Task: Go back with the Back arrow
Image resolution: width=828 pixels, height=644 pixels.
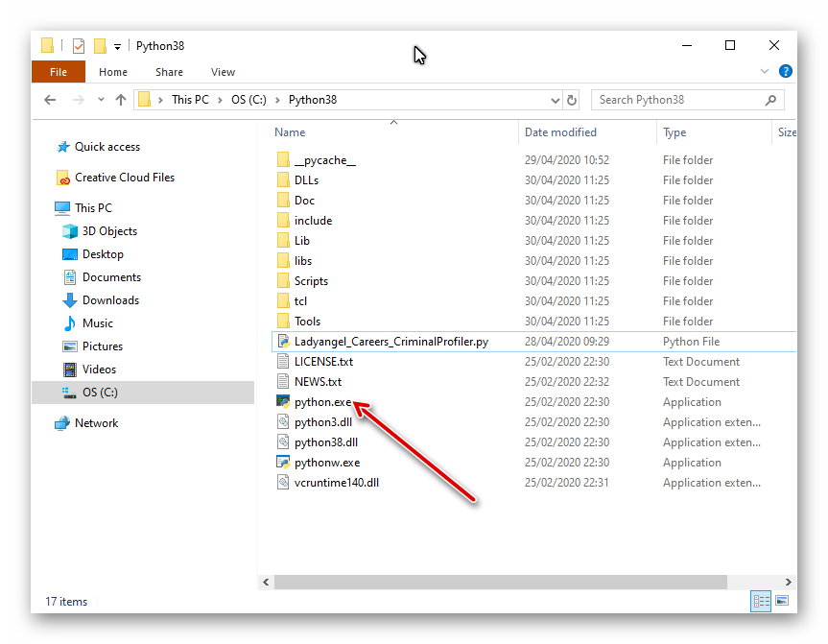Action: (50, 100)
